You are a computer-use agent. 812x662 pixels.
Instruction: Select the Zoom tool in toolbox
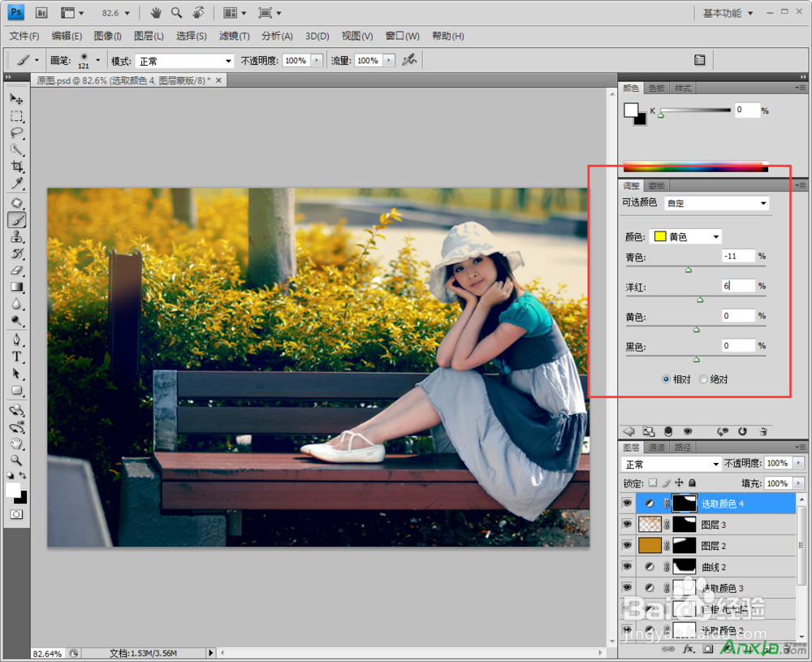point(16,460)
